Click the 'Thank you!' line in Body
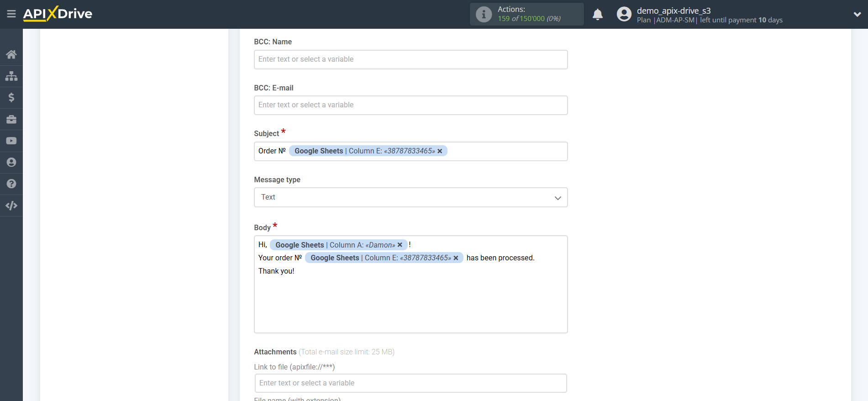 (276, 271)
